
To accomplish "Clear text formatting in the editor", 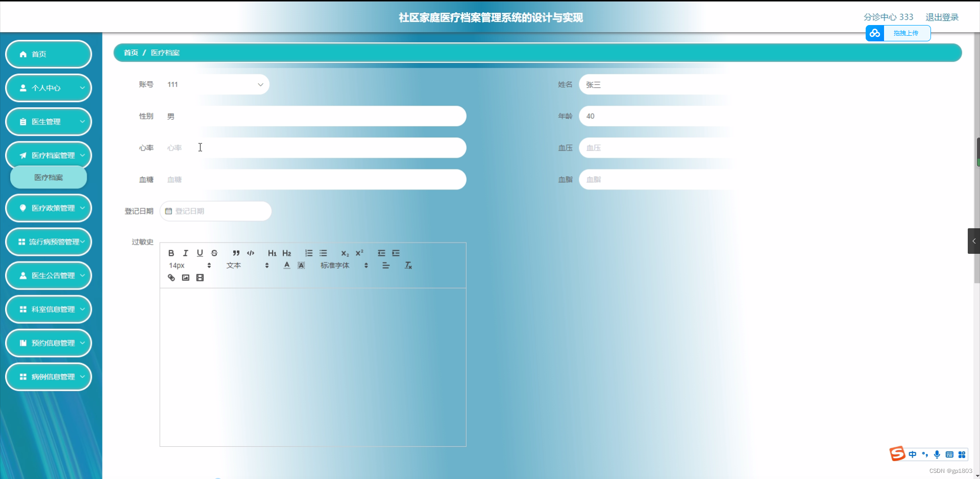I will 408,266.
